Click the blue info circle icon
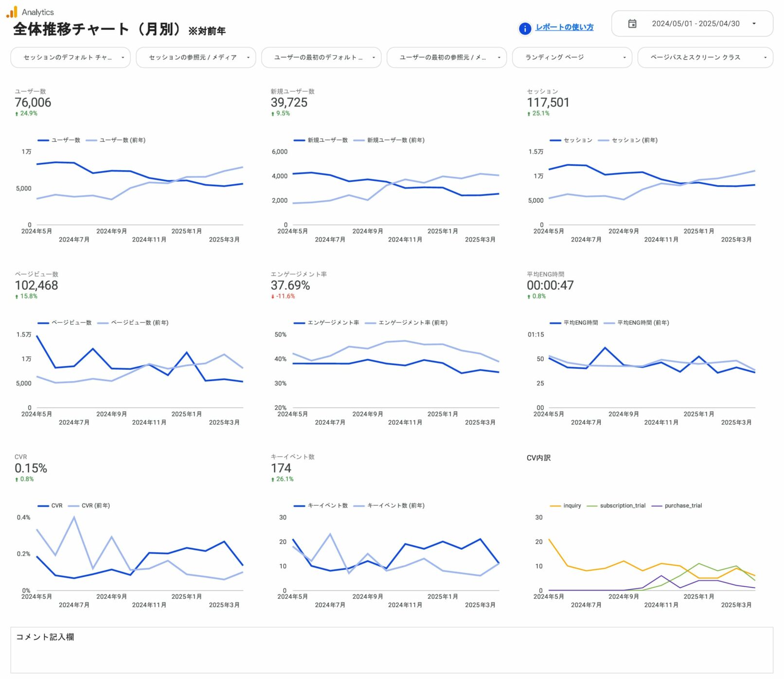Screen dimensions: 784x679 [525, 29]
